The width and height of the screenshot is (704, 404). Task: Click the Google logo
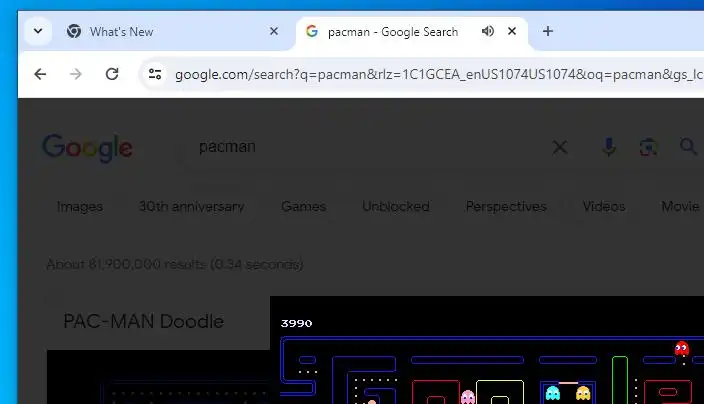click(88, 147)
